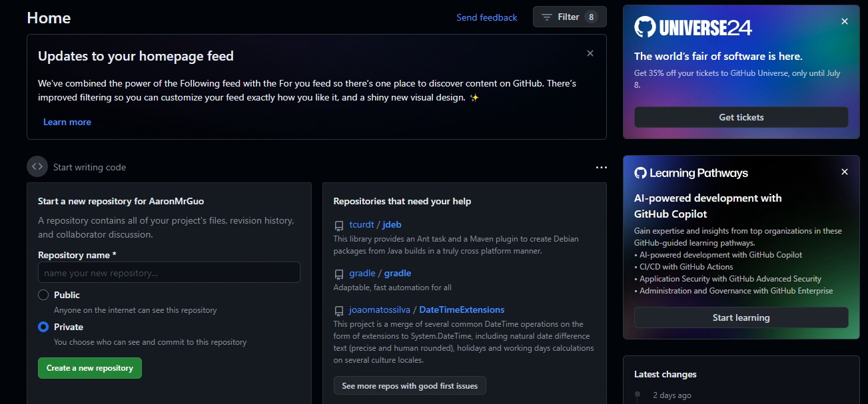
Task: Click the Start learning button
Action: 741,317
